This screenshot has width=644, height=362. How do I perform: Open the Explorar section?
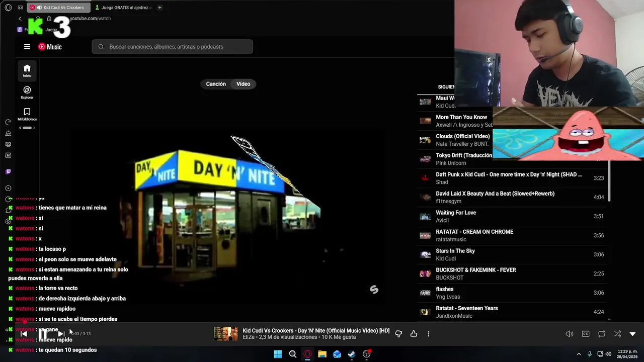pos(27,93)
